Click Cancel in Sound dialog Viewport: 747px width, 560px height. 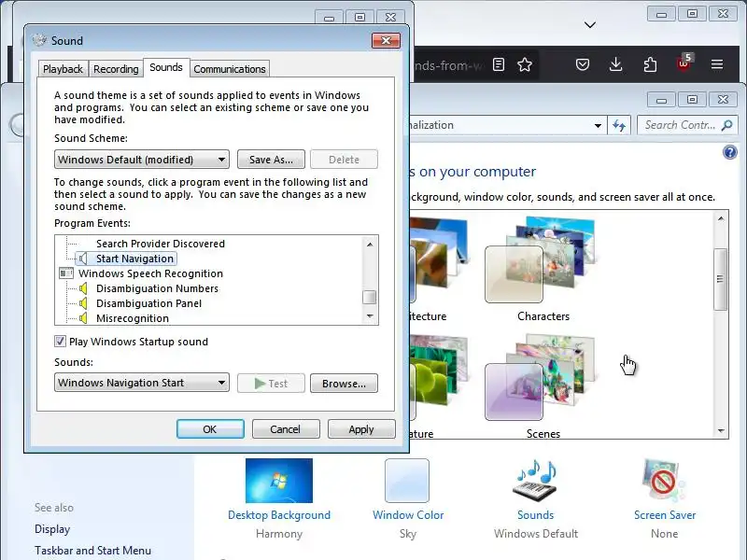(x=286, y=429)
